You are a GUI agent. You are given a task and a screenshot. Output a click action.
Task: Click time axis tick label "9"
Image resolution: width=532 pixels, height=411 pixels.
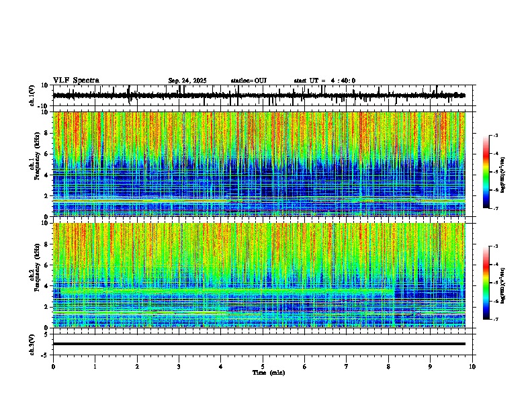coord(430,367)
